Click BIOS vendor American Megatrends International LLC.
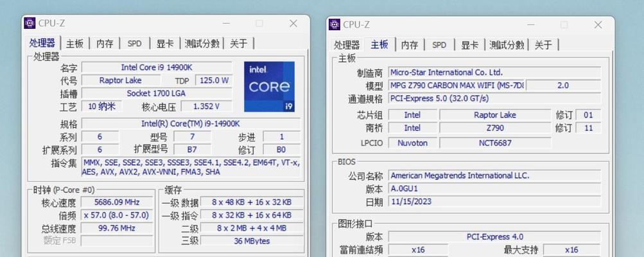 click(494, 175)
